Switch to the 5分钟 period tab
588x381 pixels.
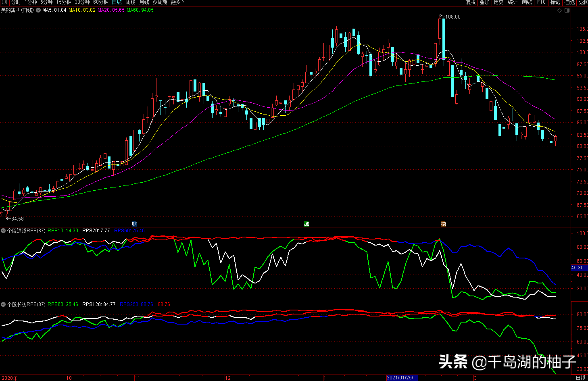(47, 2)
